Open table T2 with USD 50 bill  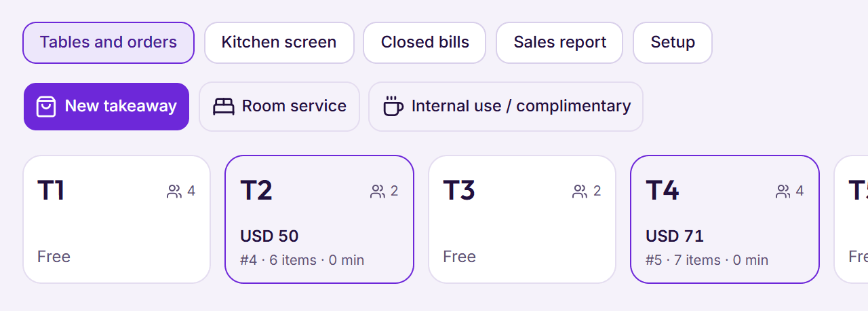319,219
